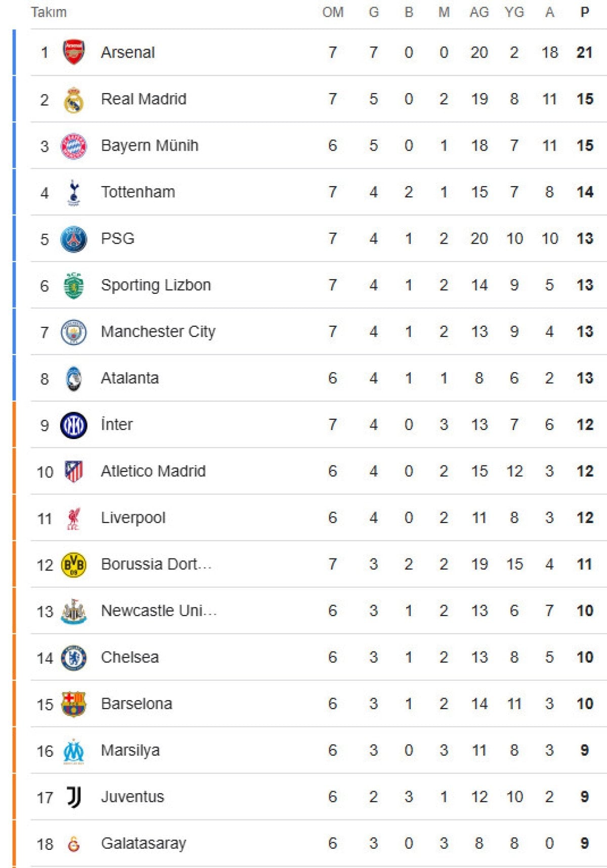The height and width of the screenshot is (868, 607).
Task: Click the Sporting Lizbon crest
Action: pos(73,285)
